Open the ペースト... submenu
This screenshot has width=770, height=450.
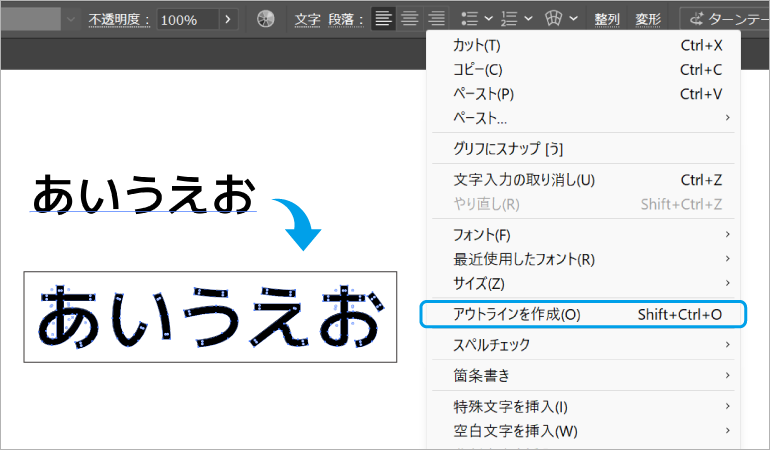[x=583, y=118]
